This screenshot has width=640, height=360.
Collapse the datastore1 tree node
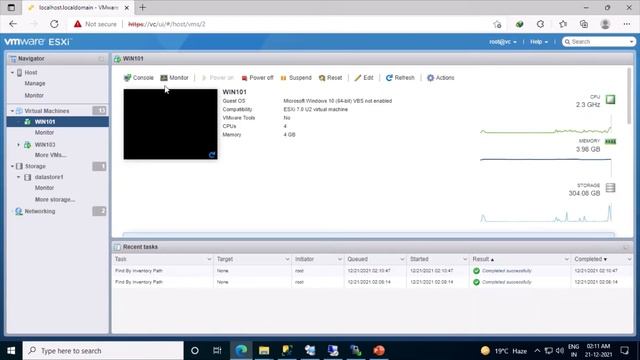click(18, 177)
